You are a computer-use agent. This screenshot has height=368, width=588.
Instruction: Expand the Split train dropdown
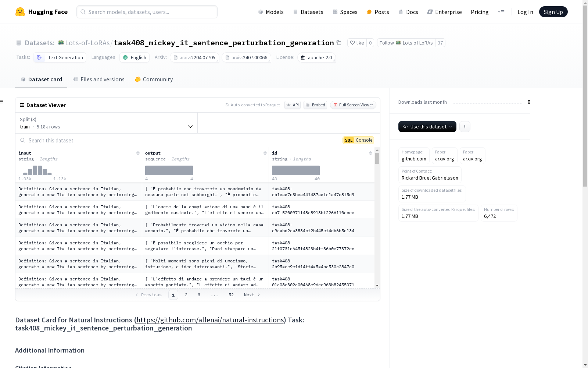pyautogui.click(x=106, y=123)
